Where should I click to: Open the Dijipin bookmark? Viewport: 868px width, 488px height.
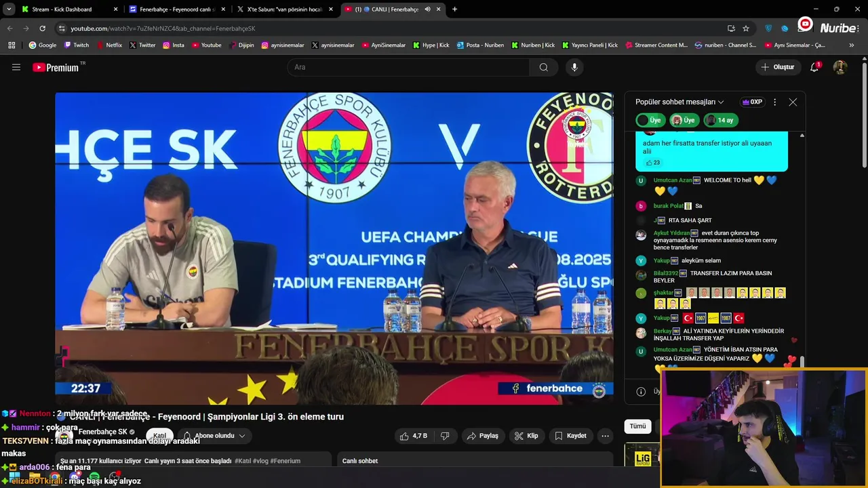pyautogui.click(x=241, y=45)
